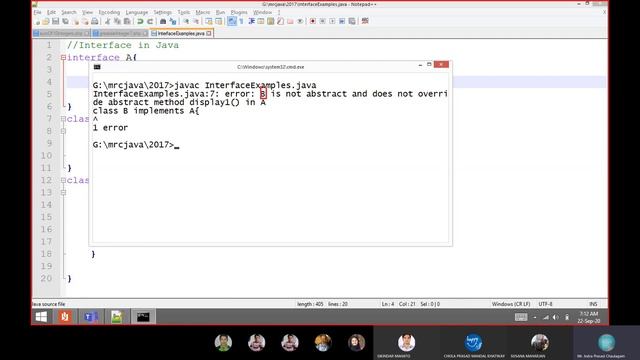Viewport: 640px width, 360px height.
Task: Toggle the file monitoring eye icon
Action: pyautogui.click(x=300, y=21)
